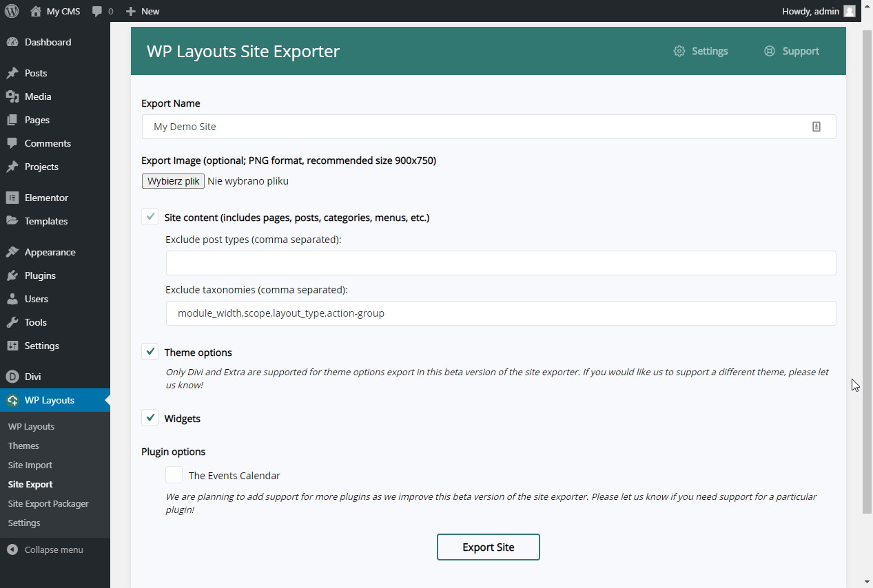The image size is (873, 588).
Task: Click the Pages icon in sidebar
Action: pyautogui.click(x=12, y=120)
